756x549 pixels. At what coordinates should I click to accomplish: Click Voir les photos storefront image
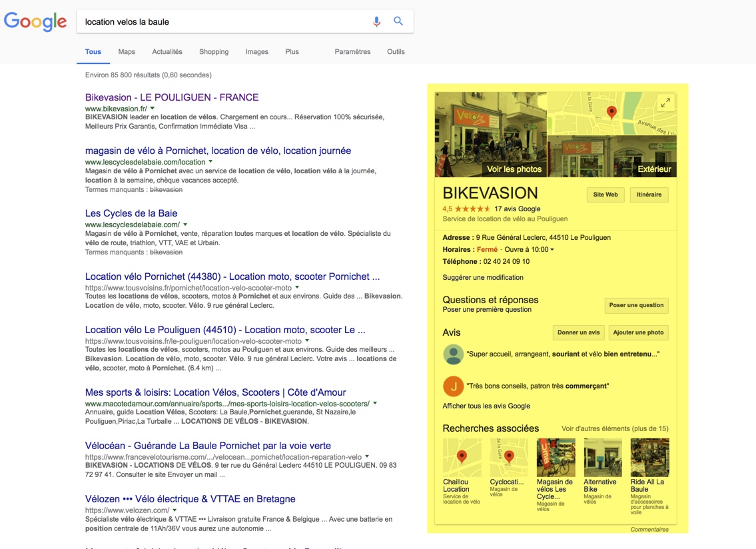coord(491,135)
